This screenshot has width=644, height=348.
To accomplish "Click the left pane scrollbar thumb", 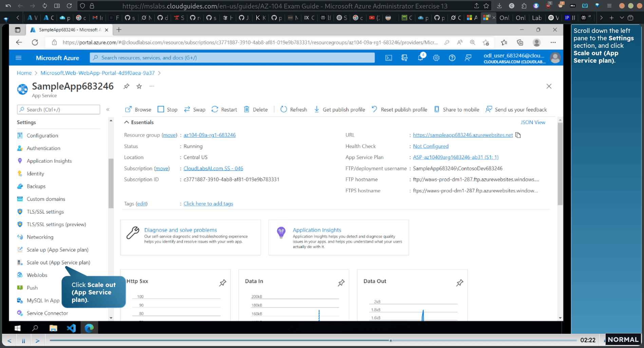I will coord(111,183).
